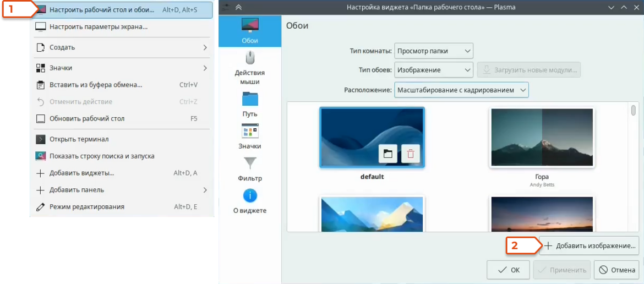Screen dimensions: 644x284
Task: Open the Тип обоев dropdown
Action: pyautogui.click(x=434, y=70)
